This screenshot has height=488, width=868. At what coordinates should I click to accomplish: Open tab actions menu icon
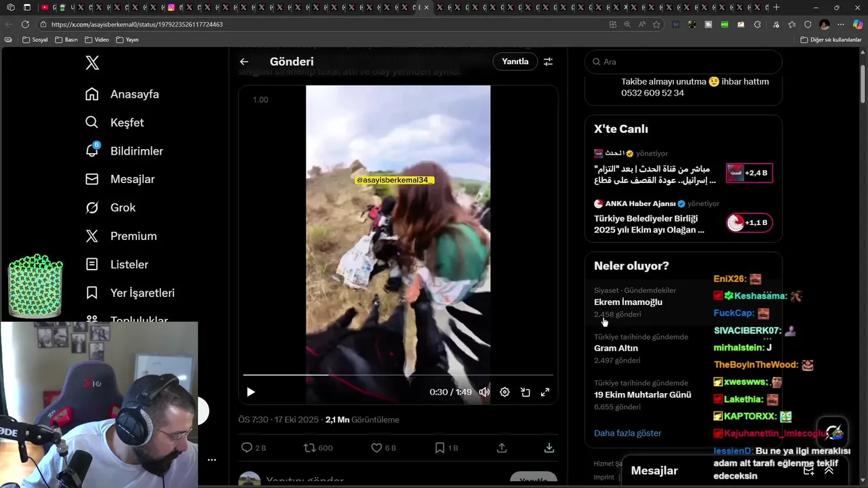pyautogui.click(x=26, y=7)
